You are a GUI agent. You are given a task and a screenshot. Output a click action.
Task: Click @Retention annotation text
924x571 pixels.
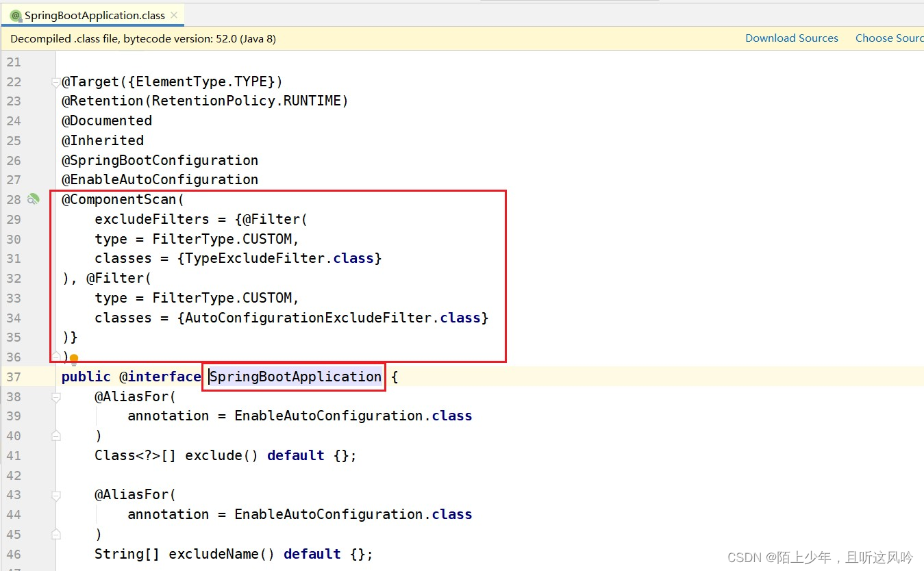point(103,101)
